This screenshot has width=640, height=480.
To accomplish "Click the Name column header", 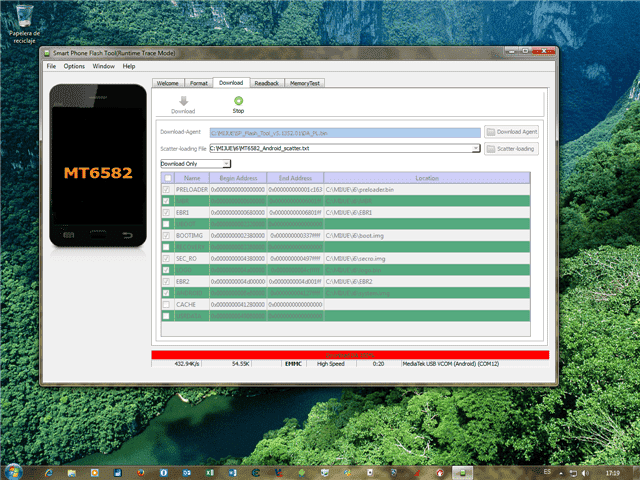I will coord(192,178).
